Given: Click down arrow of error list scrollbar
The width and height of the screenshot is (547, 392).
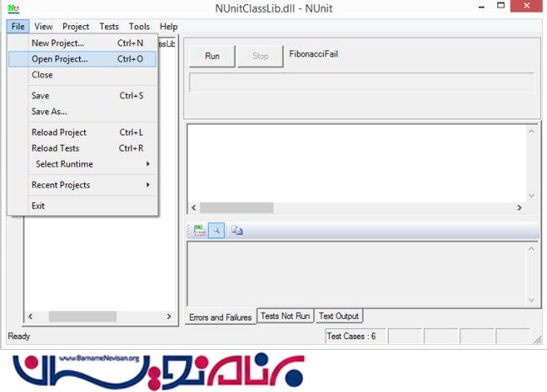Looking at the screenshot, I should pos(531,196).
